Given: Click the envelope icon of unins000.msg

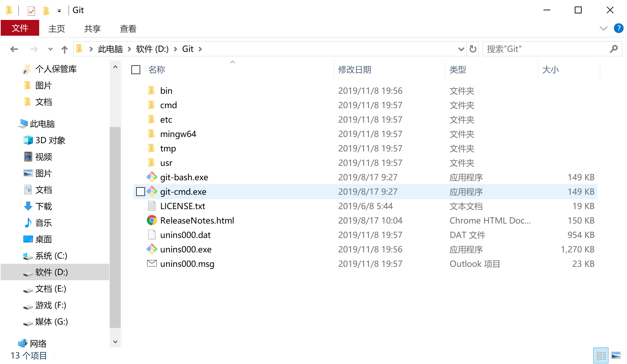Looking at the screenshot, I should coord(152,263).
